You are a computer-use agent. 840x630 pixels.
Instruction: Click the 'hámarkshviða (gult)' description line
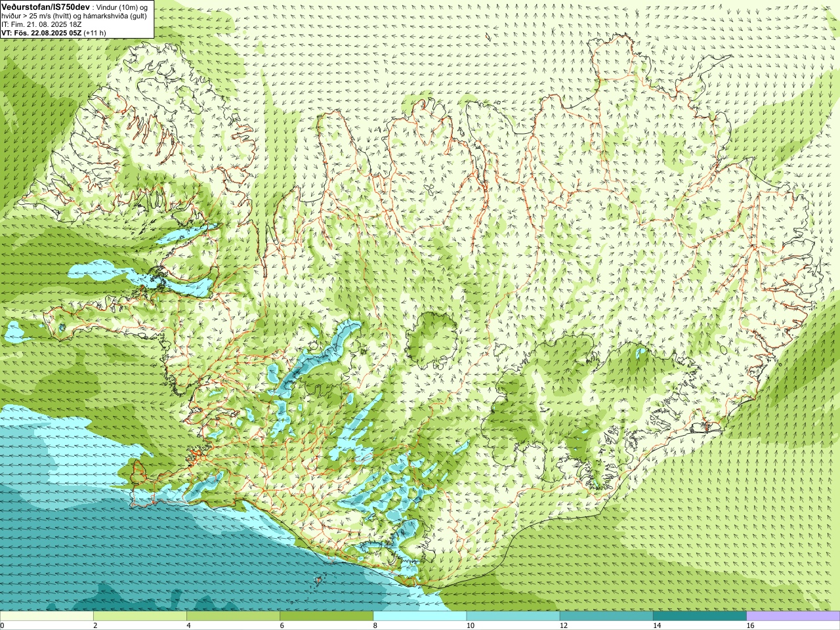click(x=115, y=16)
